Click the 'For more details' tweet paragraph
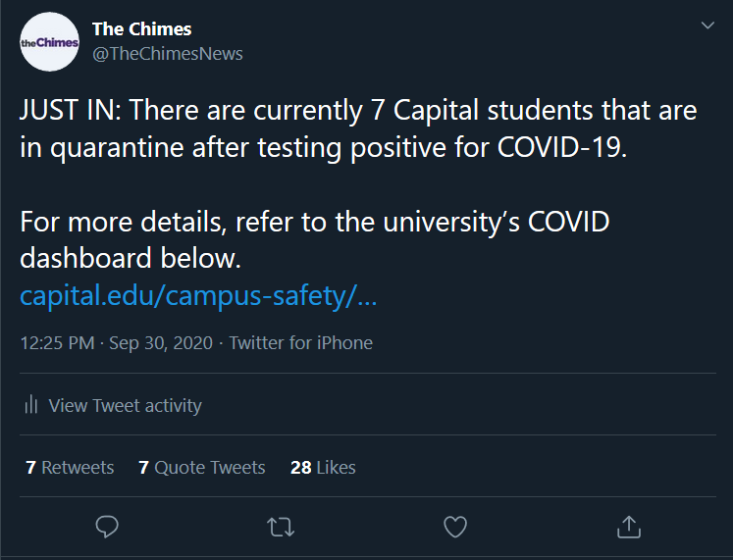The height and width of the screenshot is (560, 733). click(315, 240)
